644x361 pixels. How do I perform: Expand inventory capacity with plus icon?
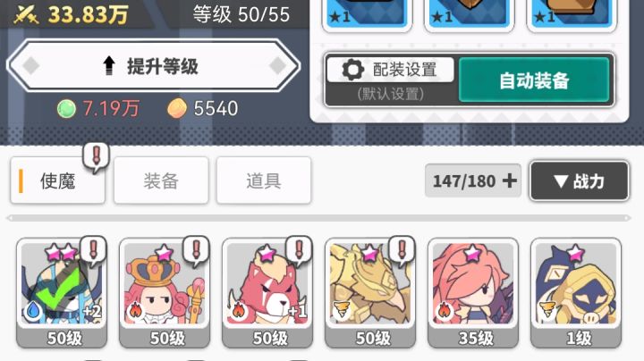point(509,180)
